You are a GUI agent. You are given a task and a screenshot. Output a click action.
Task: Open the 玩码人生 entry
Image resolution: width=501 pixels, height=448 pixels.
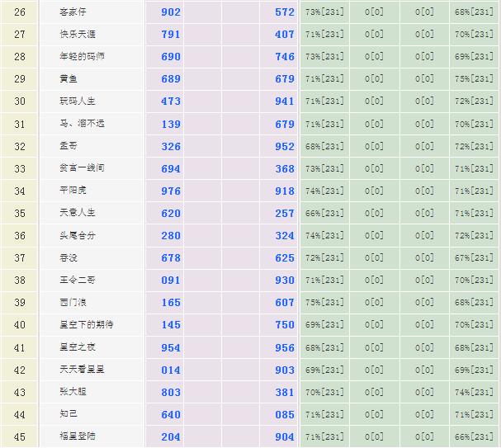tap(78, 101)
